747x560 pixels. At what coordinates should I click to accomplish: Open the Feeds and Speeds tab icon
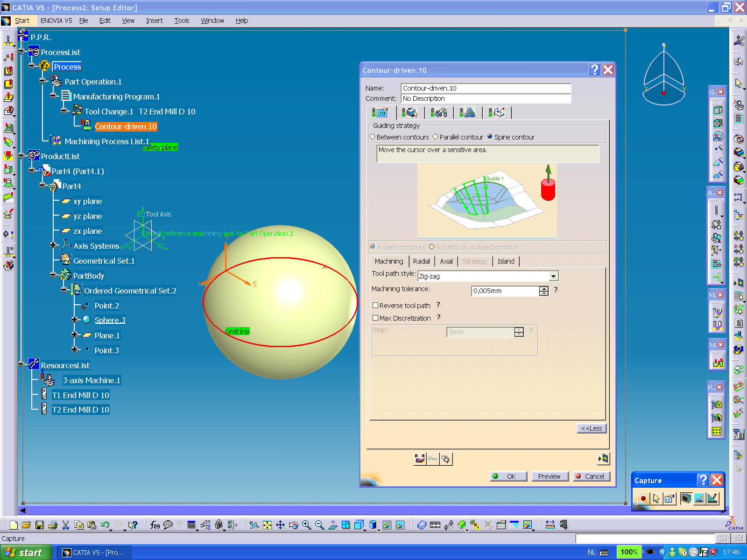pyautogui.click(x=468, y=112)
